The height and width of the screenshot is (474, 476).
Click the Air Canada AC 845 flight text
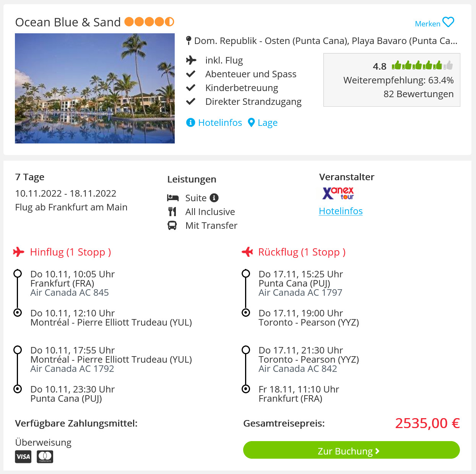pos(70,293)
